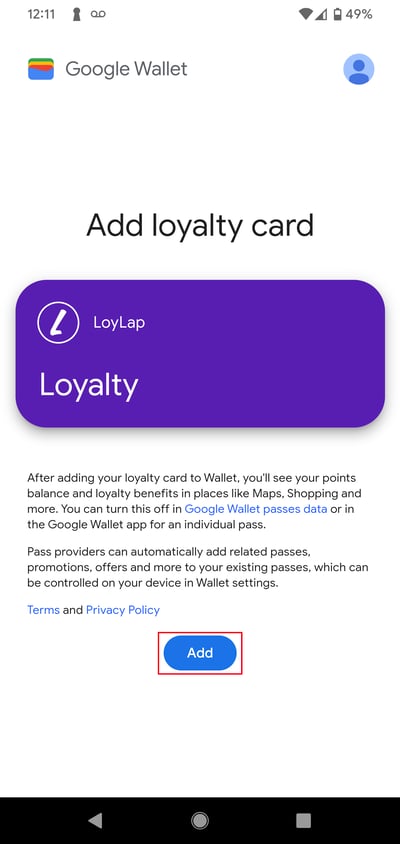Tap the Google Wallet title text
Screen dimensions: 400x844
coord(127,69)
